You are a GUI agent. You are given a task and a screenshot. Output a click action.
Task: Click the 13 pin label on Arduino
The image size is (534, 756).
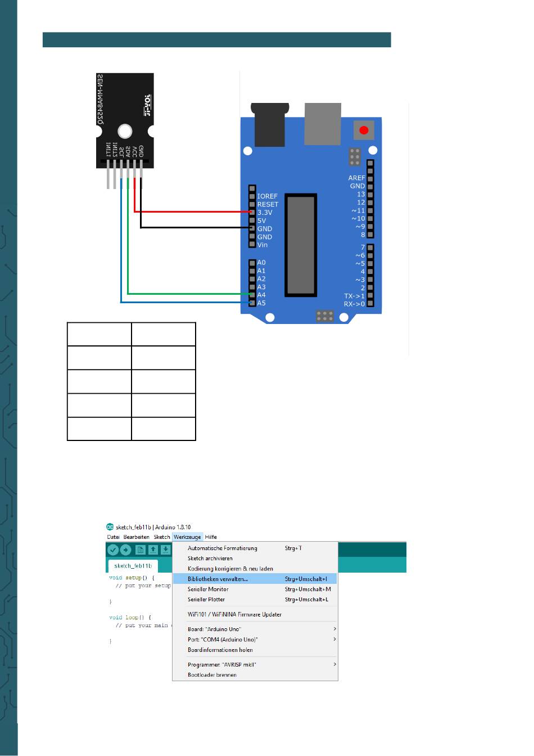[361, 194]
